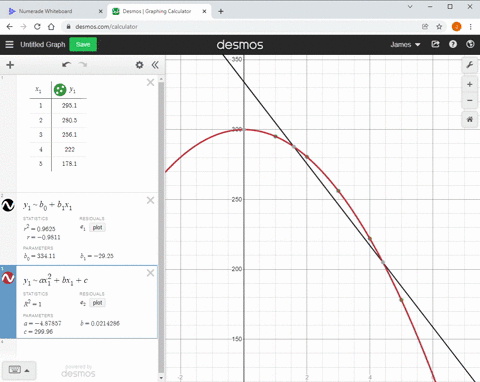
Task: Hide the black linear regression curve
Action: coord(8,205)
